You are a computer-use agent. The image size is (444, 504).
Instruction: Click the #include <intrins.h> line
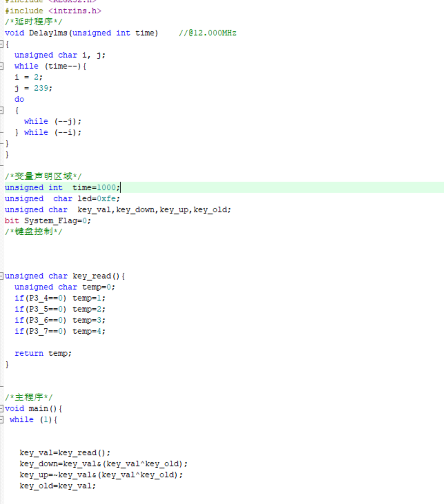53,11
